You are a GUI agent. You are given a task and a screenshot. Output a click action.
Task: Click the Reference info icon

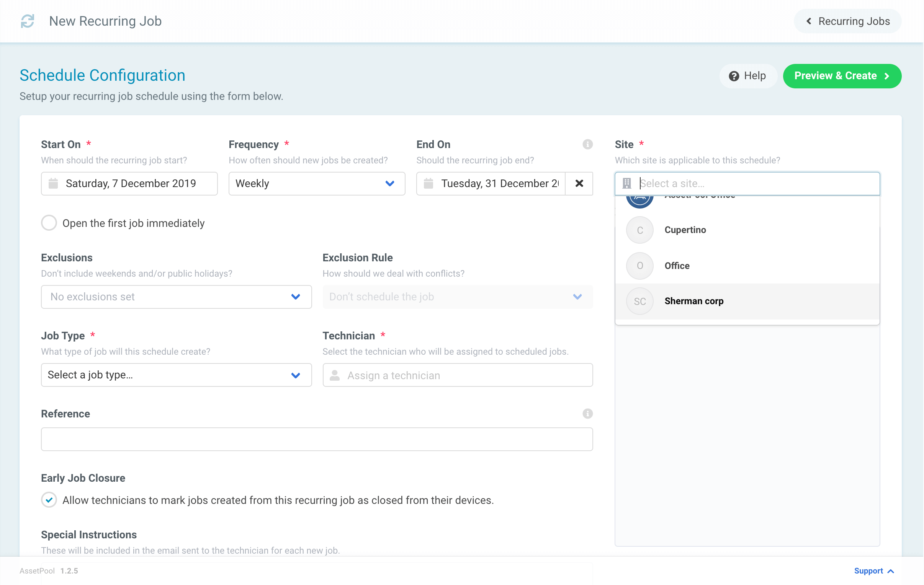point(587,413)
